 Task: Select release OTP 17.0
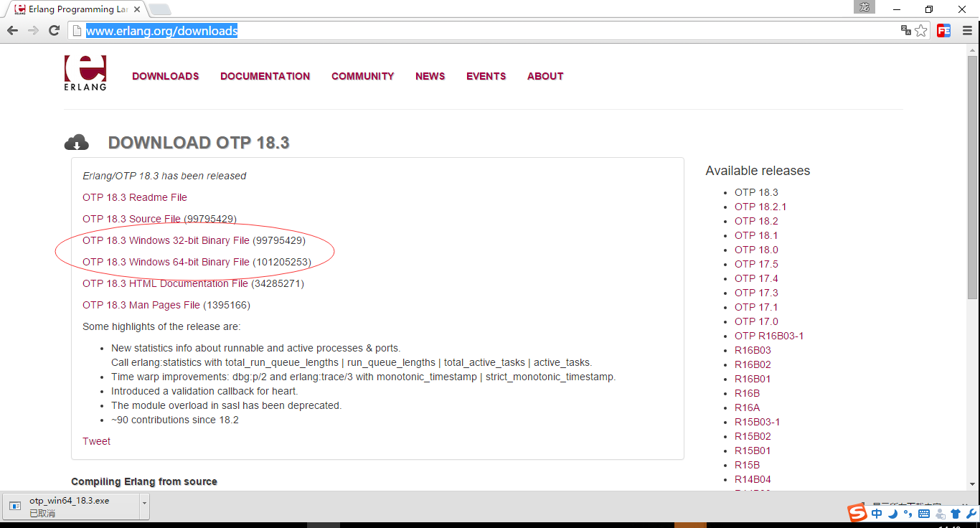tap(756, 321)
